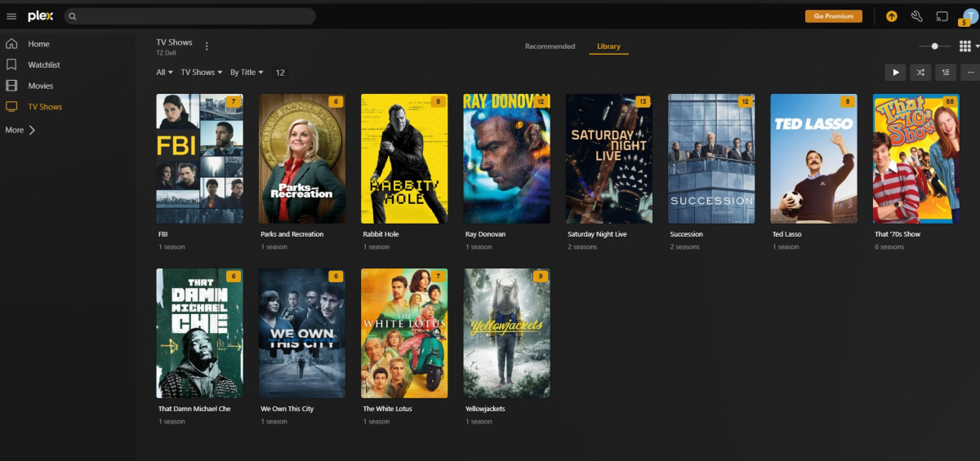Adjust the poster size slider
980x461 pixels.
(x=934, y=47)
